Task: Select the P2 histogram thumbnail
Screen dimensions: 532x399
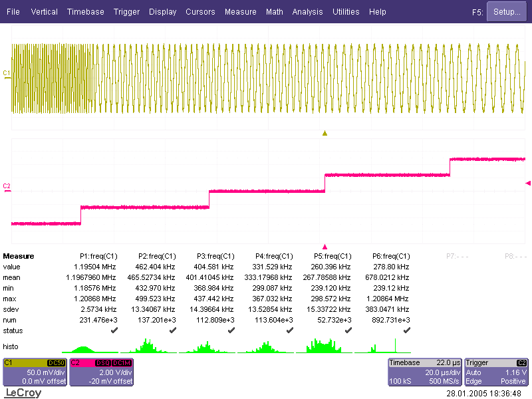Action: tap(148, 346)
